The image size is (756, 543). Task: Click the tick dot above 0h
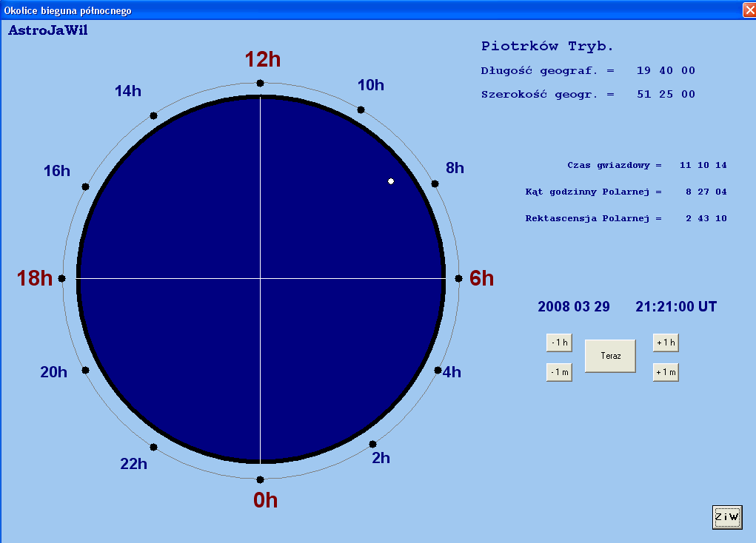pyautogui.click(x=261, y=479)
